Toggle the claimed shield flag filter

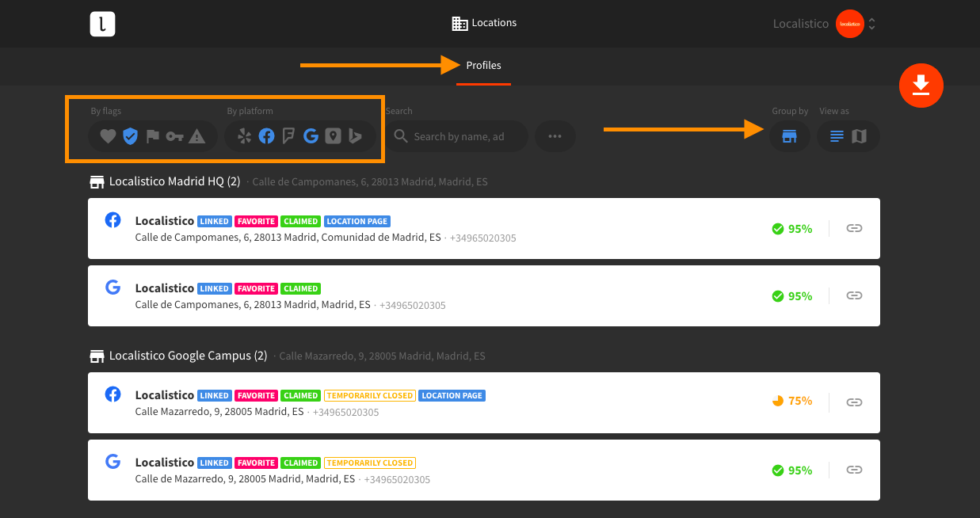(x=130, y=136)
